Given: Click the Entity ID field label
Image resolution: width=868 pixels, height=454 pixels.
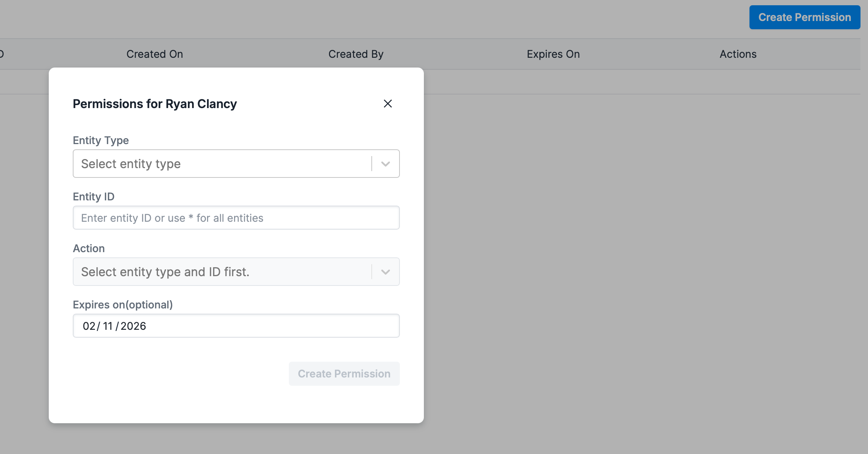Looking at the screenshot, I should pos(93,197).
